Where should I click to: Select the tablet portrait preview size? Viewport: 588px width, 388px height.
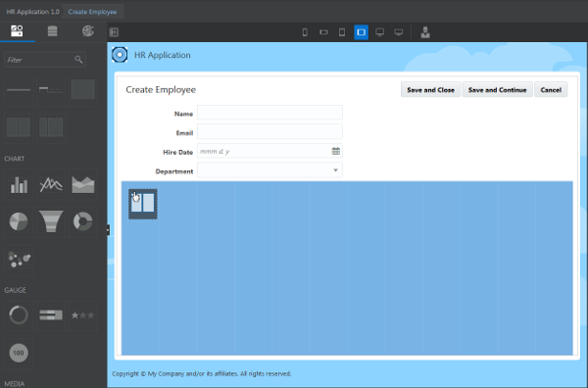(x=342, y=32)
